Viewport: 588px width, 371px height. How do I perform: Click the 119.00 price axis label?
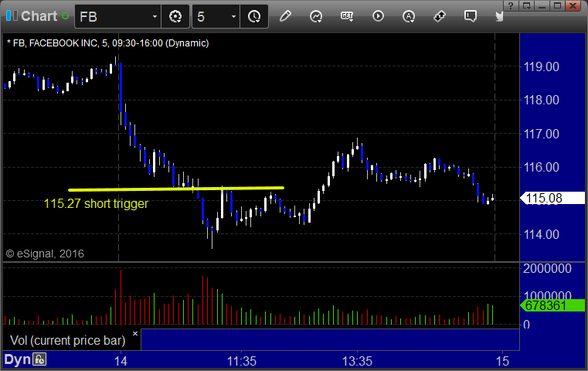click(541, 66)
